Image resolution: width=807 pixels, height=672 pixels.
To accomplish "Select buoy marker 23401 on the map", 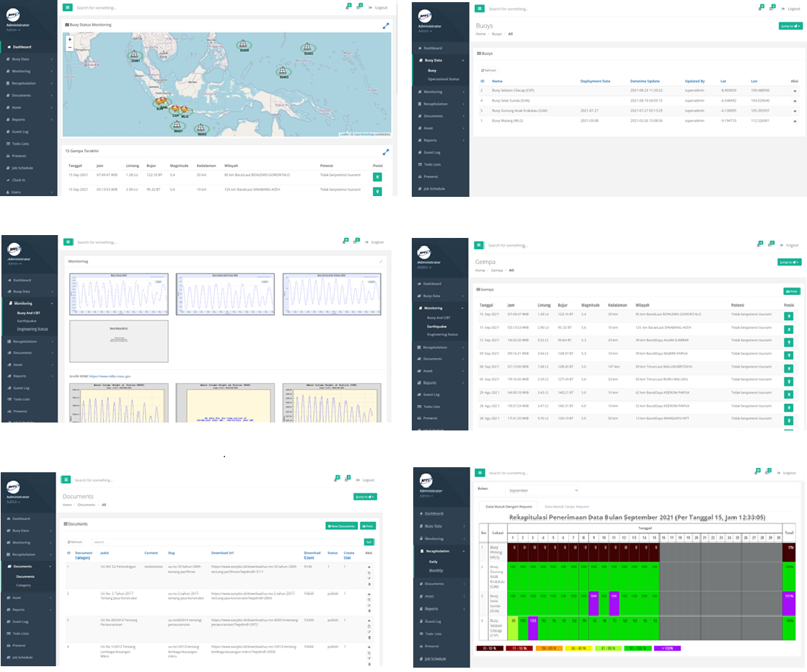I will point(134,55).
